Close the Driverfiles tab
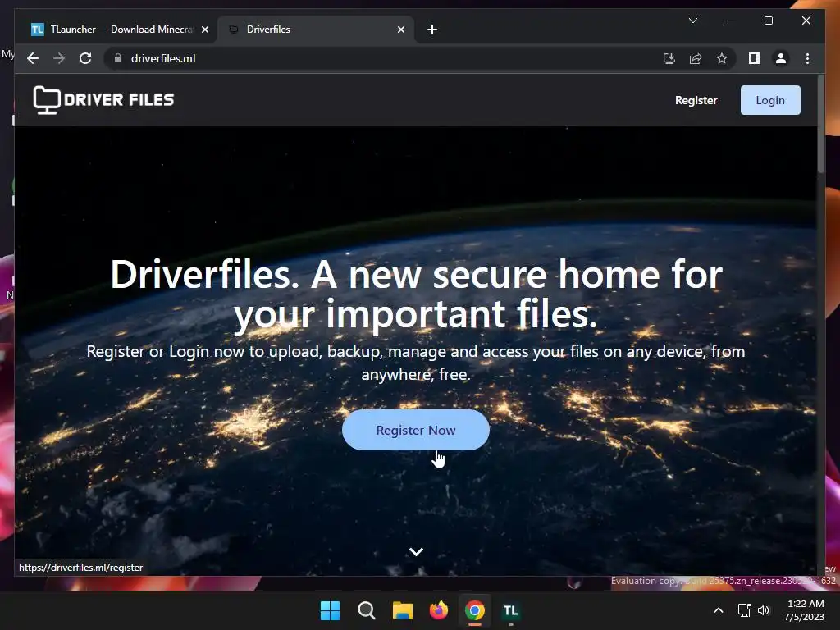 point(400,30)
